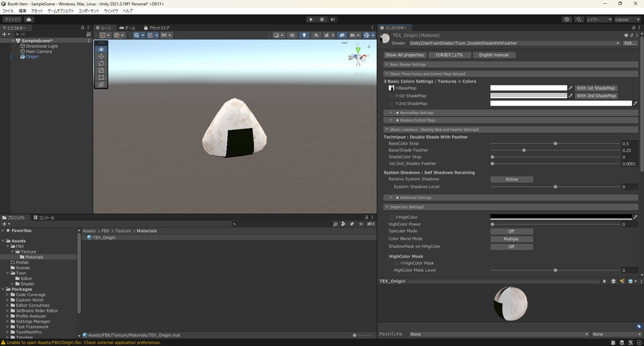
Task: Open the コンポーネント (Component) menu
Action: (89, 11)
